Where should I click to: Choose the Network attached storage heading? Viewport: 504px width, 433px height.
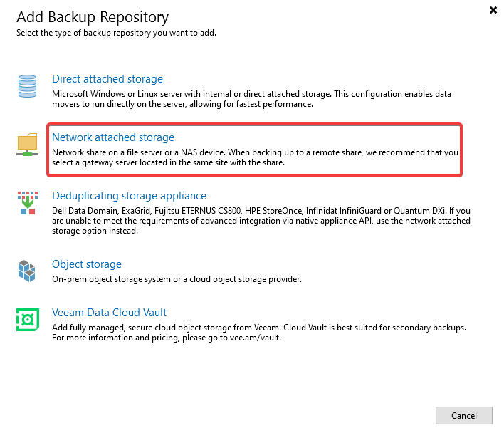point(113,137)
